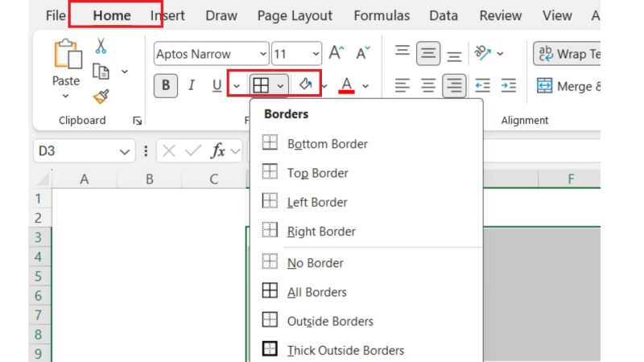Decrease indent in the Alignment group
This screenshot has height=362, width=644.
(x=482, y=85)
